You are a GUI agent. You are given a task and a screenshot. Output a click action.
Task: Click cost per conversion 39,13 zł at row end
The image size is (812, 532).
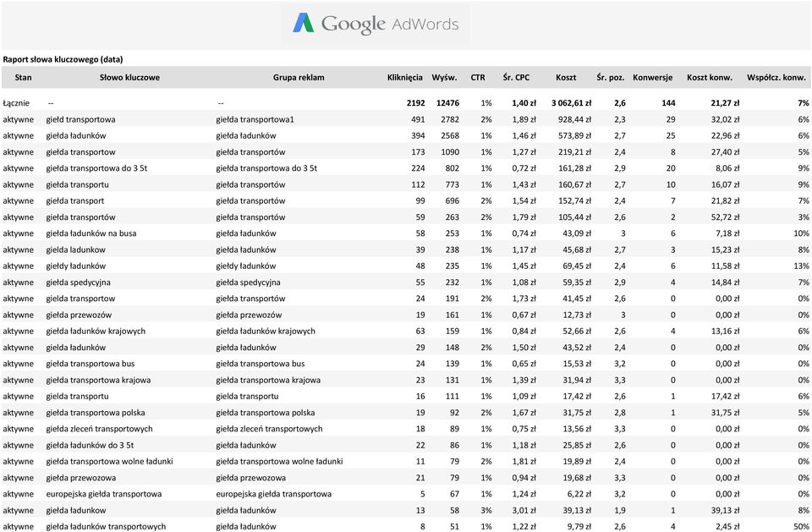(725, 510)
